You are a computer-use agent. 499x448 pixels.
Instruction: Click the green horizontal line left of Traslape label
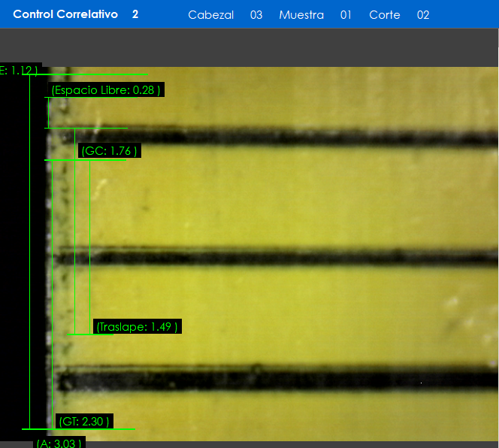tap(81, 334)
